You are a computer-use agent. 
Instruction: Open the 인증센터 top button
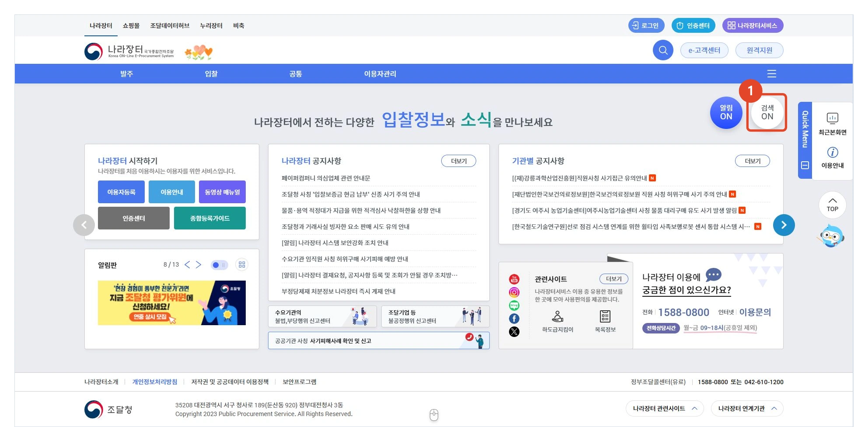(694, 25)
